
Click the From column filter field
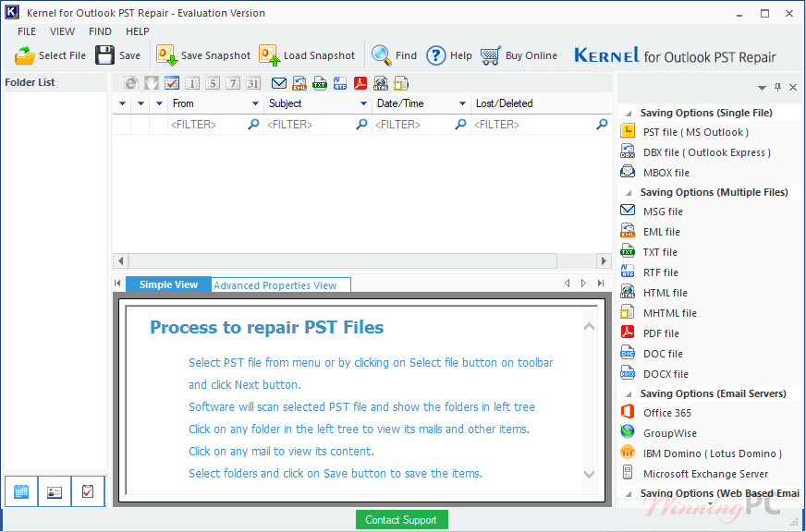click(x=215, y=125)
